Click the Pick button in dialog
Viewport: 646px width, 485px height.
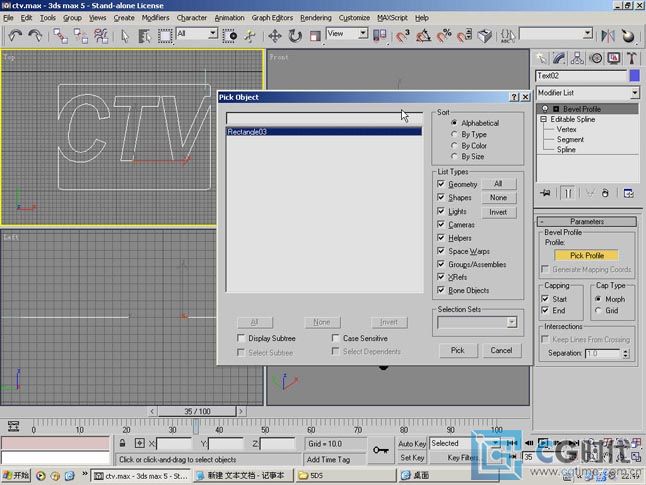tap(457, 350)
